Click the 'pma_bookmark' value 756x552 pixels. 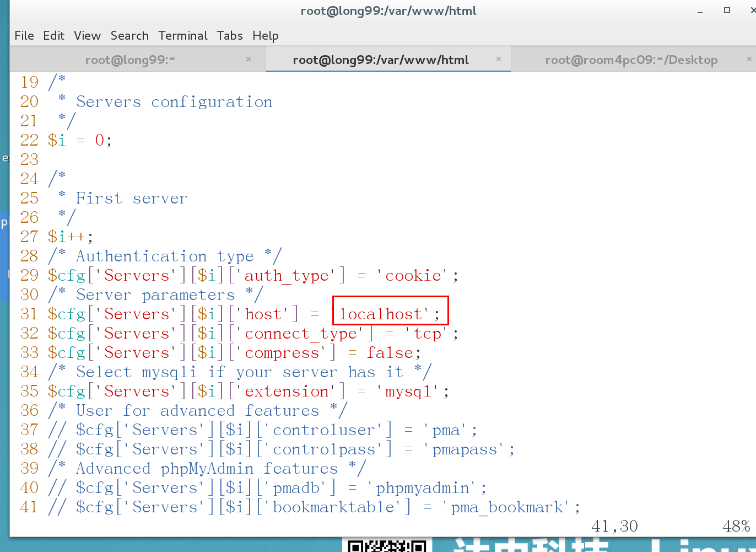(507, 507)
